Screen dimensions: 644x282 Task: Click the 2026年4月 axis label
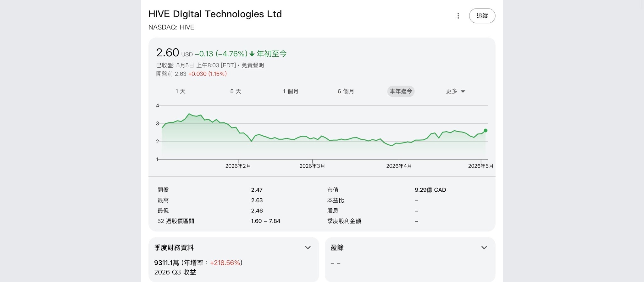pyautogui.click(x=399, y=166)
